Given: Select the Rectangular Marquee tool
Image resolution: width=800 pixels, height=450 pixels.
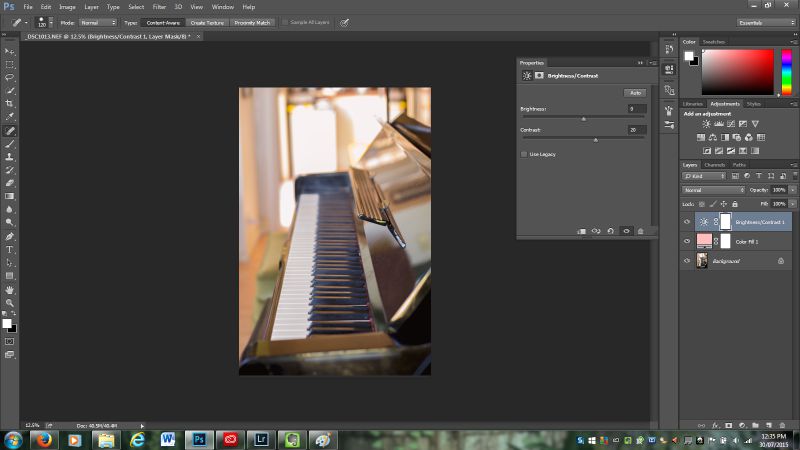Looking at the screenshot, I should click(x=10, y=65).
